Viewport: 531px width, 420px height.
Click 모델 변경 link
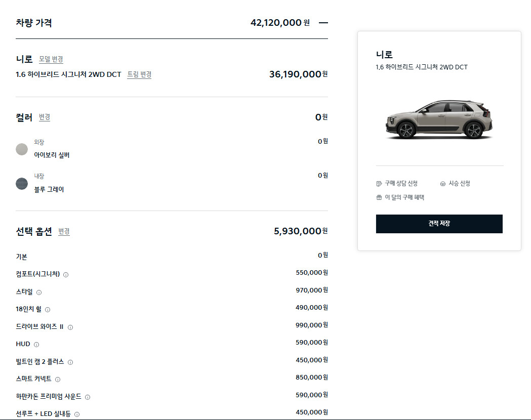[51, 59]
